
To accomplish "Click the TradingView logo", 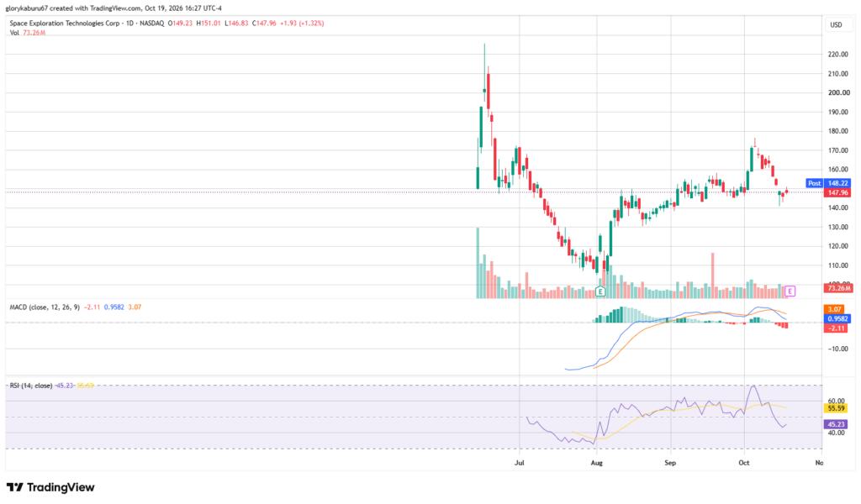I will 50,487.
